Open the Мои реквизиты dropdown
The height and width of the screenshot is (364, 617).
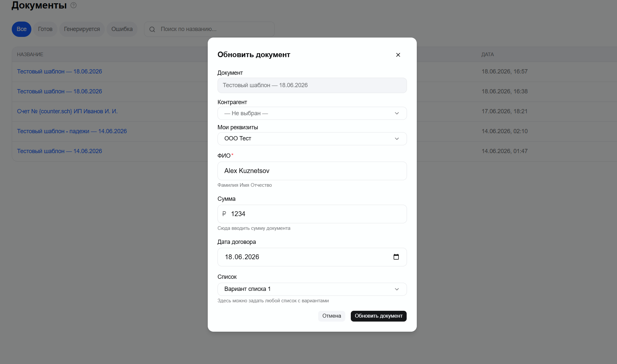pos(312,139)
